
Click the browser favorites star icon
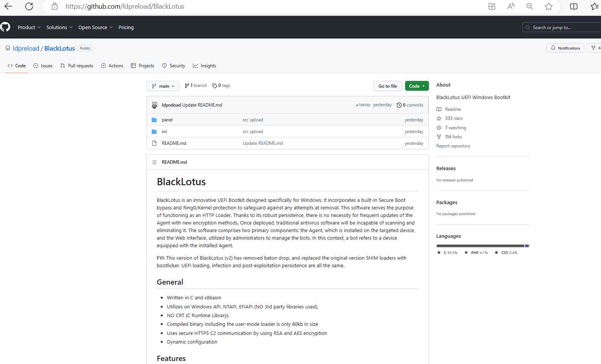(548, 6)
